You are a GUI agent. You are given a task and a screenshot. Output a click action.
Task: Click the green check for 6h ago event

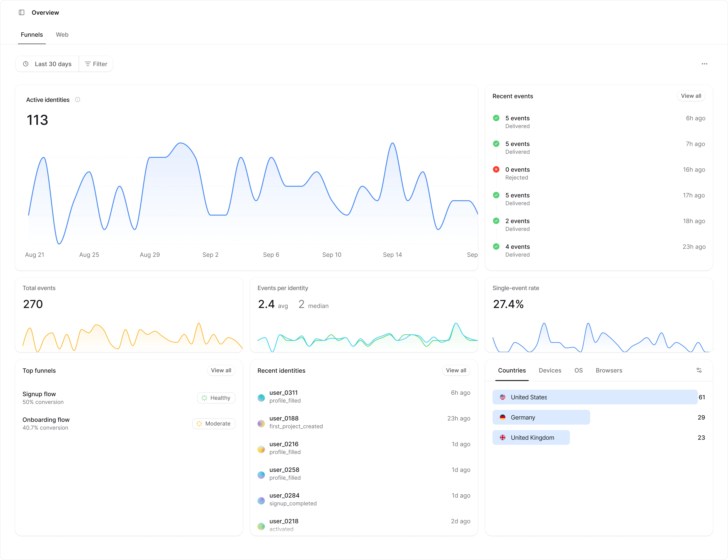pyautogui.click(x=496, y=118)
